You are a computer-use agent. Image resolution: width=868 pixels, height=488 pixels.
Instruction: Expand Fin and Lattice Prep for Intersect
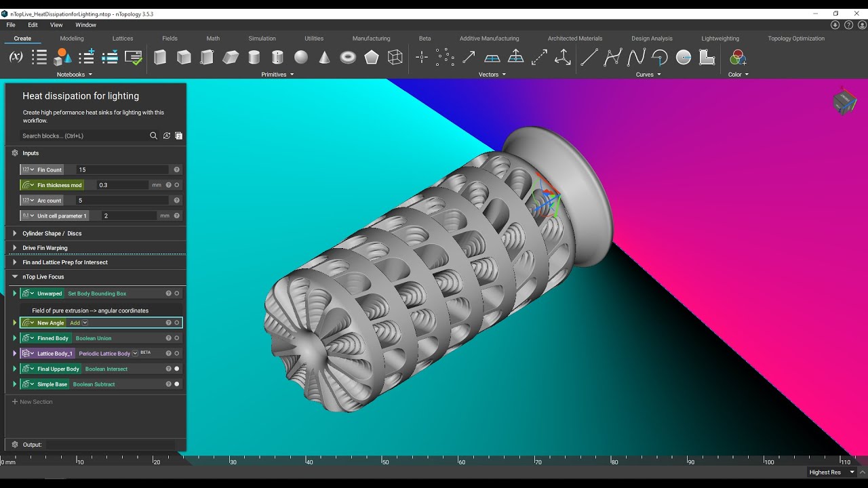pos(15,262)
